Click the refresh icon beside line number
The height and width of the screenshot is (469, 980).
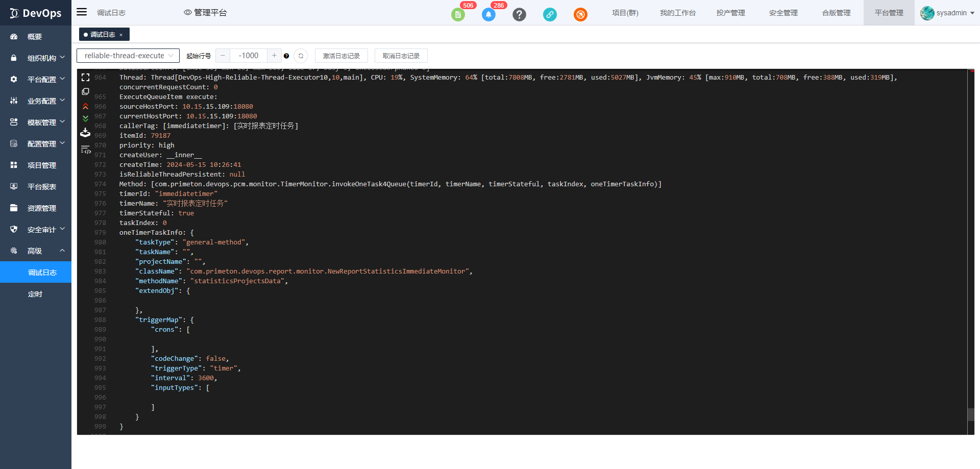tap(301, 56)
